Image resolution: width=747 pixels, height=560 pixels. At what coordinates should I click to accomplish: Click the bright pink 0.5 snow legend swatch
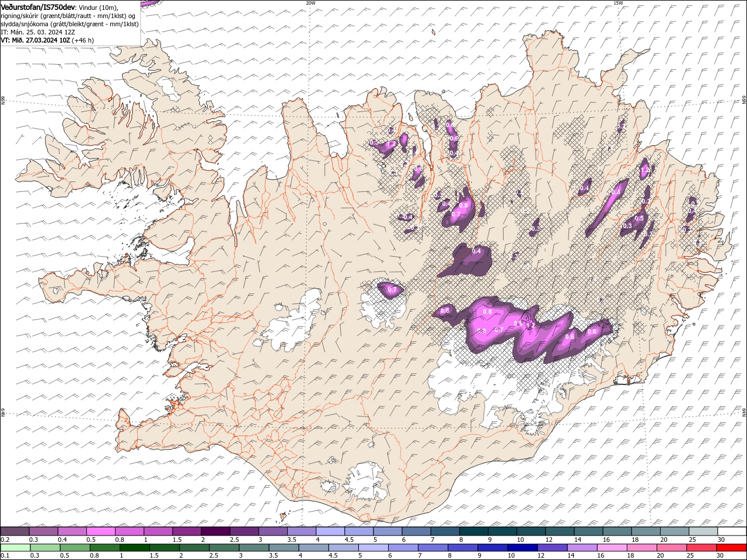tap(101, 531)
